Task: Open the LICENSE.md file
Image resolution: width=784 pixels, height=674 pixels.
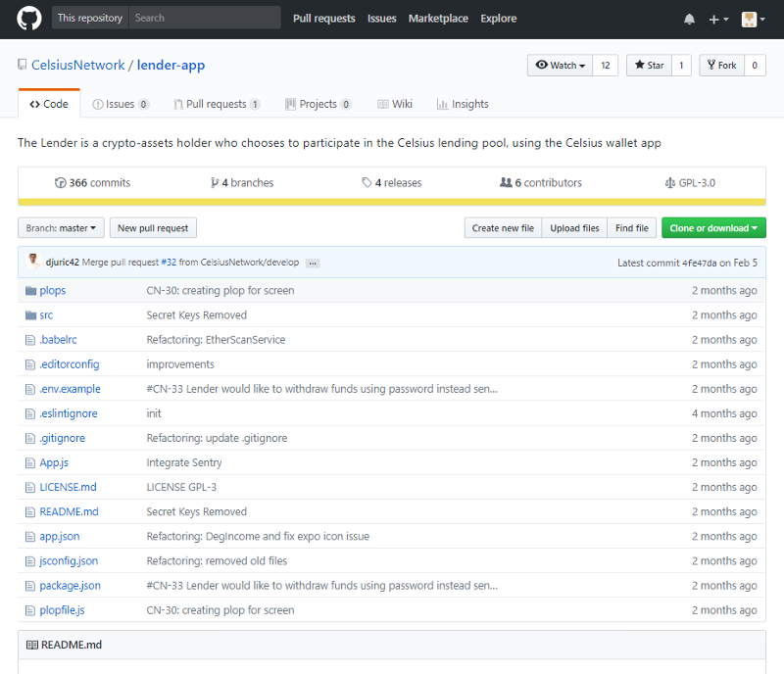Action: pyautogui.click(x=68, y=487)
